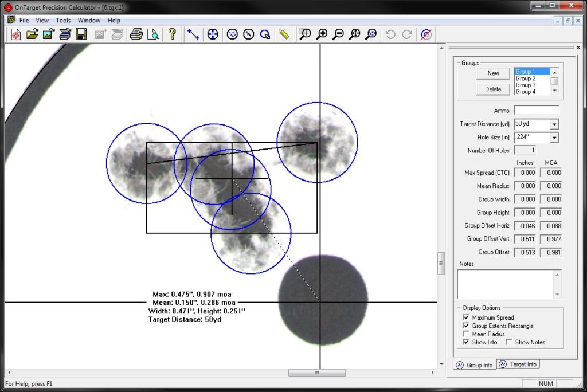Screen dimensions: 587x392
Task: Click the zoom to fit icon
Action: [x=355, y=34]
